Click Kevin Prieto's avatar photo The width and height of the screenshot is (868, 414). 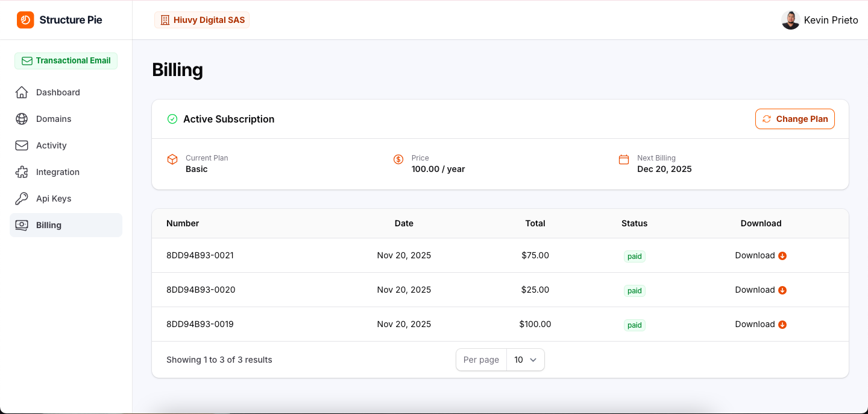(790, 20)
